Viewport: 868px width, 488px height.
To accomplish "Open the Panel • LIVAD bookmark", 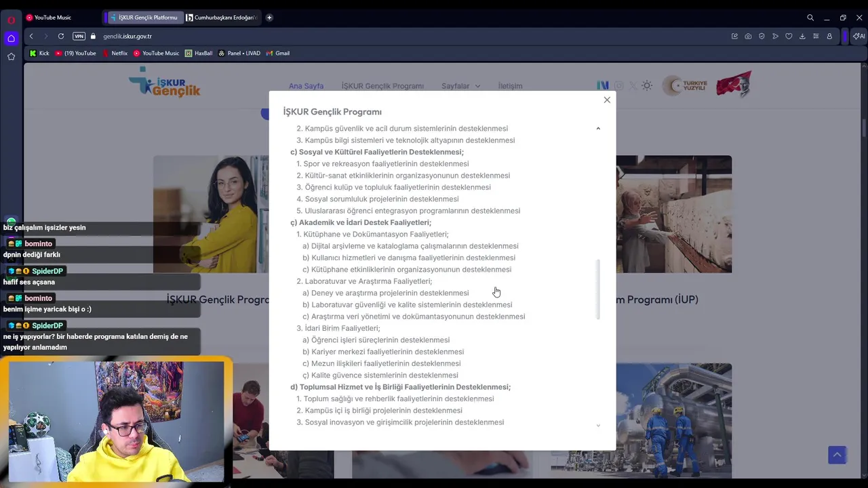I will (239, 53).
